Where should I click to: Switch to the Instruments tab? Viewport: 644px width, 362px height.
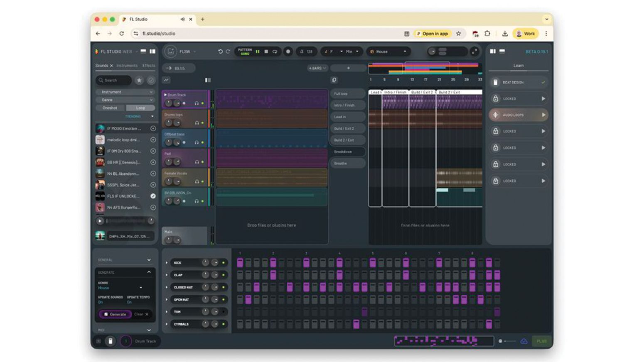point(126,65)
